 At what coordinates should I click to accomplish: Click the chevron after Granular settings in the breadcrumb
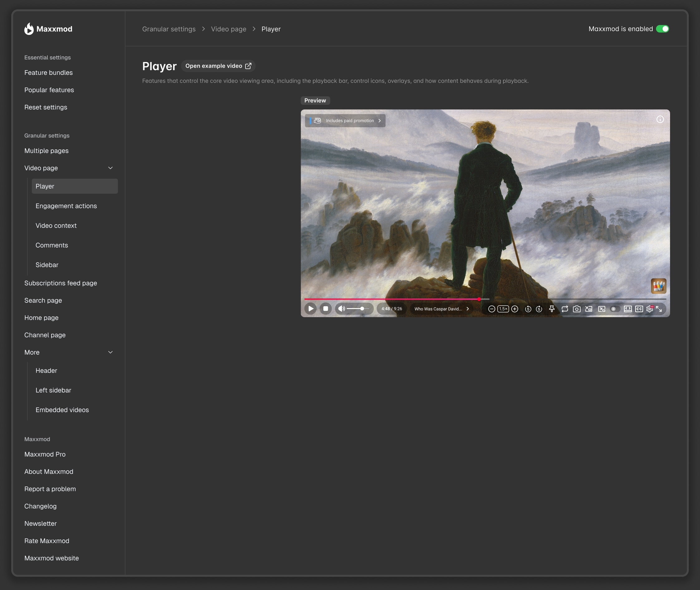(203, 29)
